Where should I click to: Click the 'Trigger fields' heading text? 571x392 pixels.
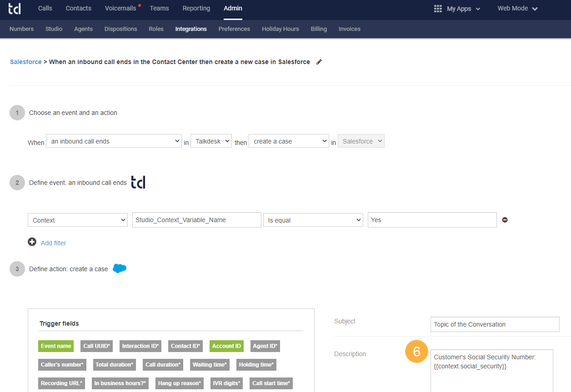[x=59, y=324]
